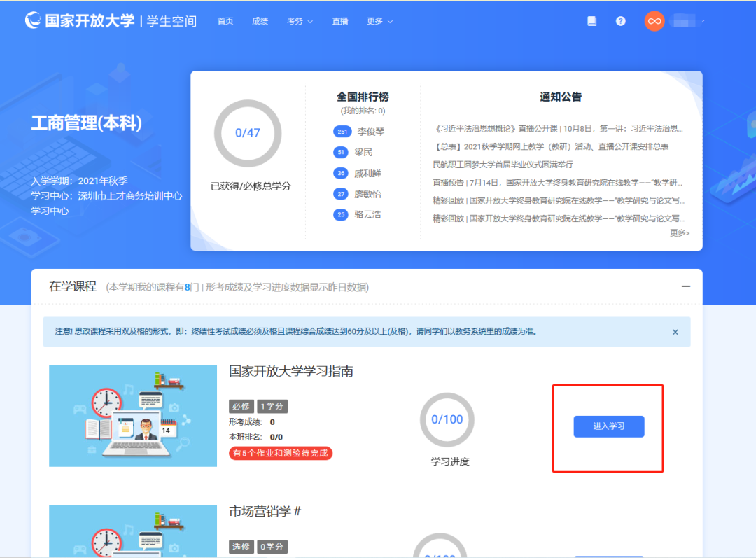Open the first 精彩回放 notice link
The image size is (756, 558).
click(559, 200)
